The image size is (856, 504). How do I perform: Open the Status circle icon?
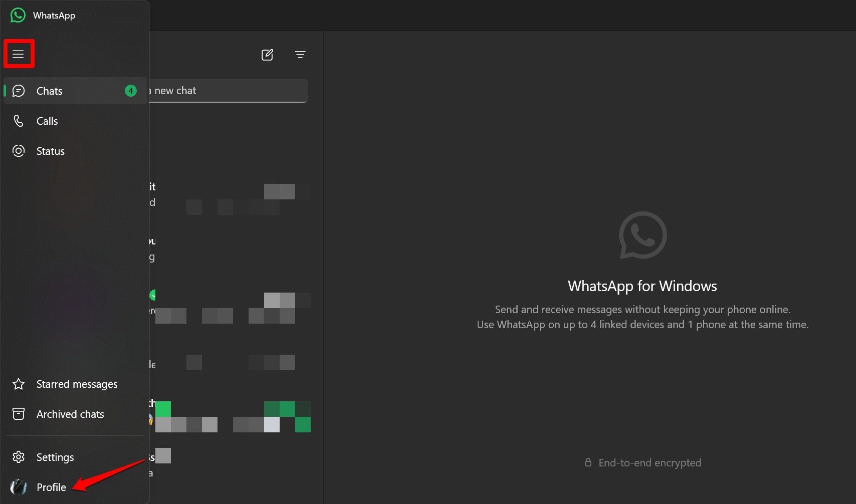click(19, 151)
